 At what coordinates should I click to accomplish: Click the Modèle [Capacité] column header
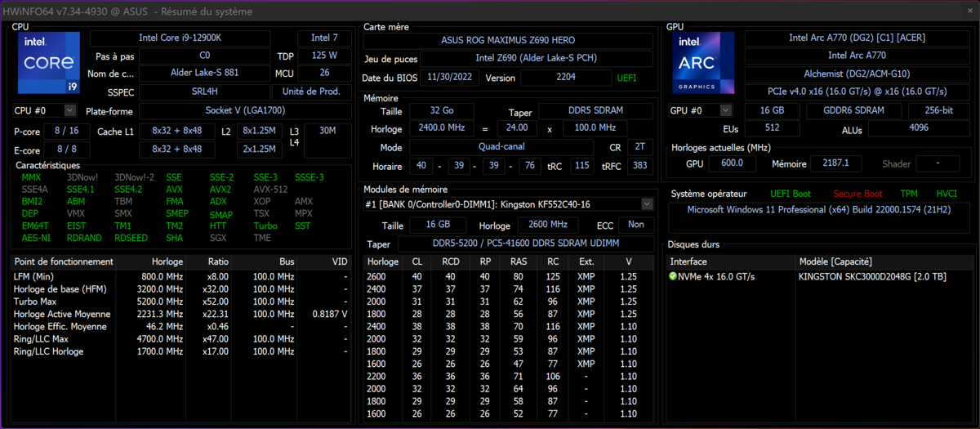(x=884, y=261)
